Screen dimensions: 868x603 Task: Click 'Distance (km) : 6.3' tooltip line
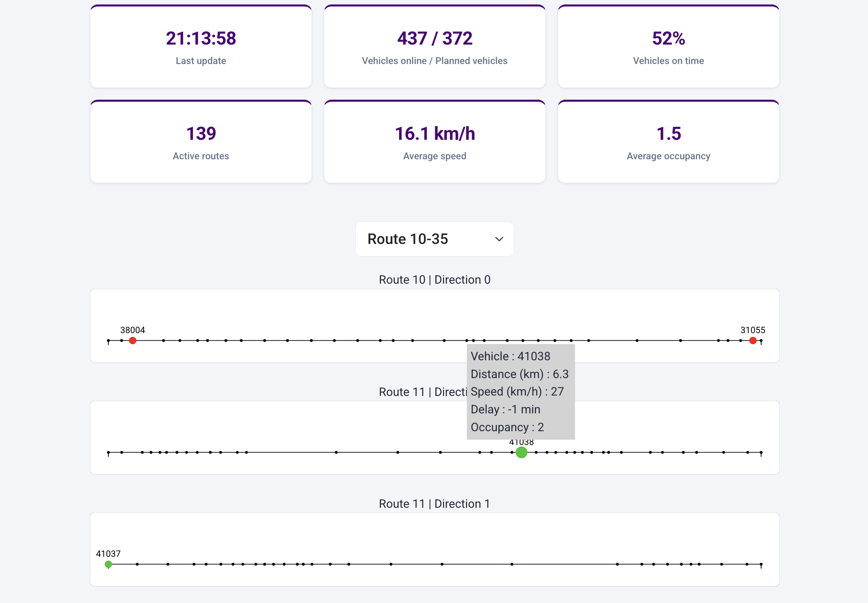(520, 374)
